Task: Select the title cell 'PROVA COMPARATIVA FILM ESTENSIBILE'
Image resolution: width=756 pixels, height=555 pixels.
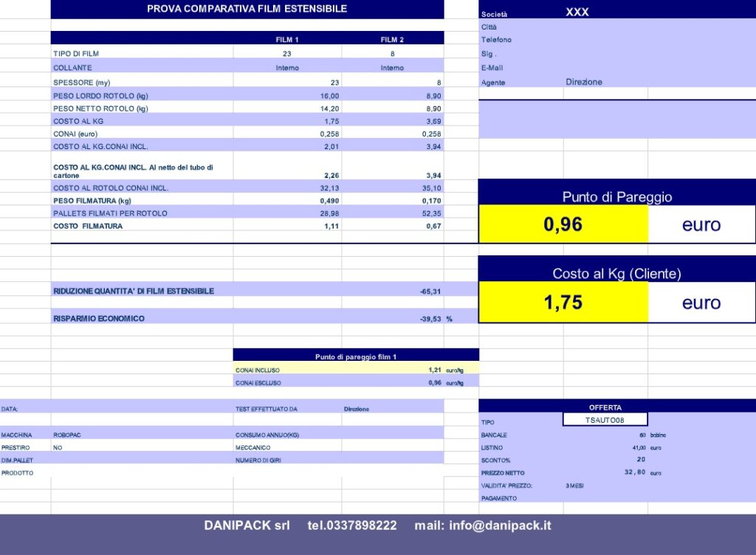Action: pyautogui.click(x=247, y=9)
